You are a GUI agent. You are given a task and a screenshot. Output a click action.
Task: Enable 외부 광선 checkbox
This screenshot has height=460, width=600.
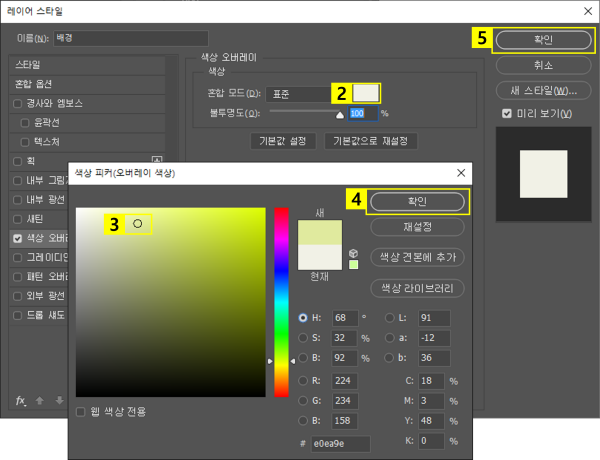point(17,296)
